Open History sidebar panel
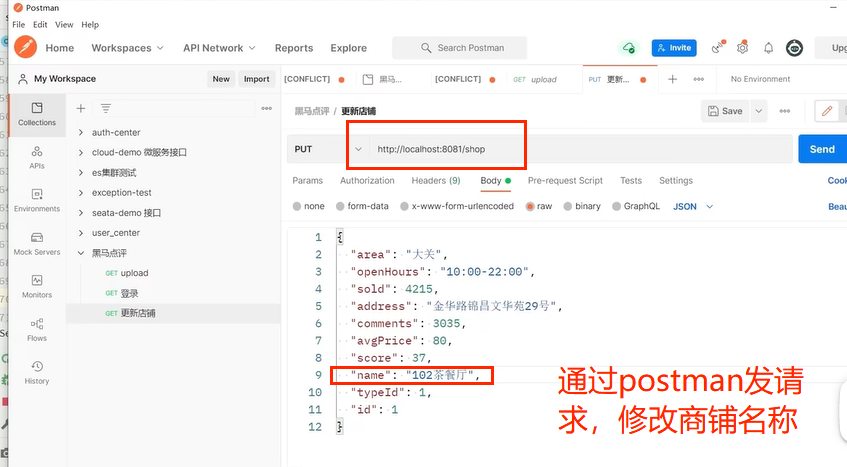 point(37,373)
